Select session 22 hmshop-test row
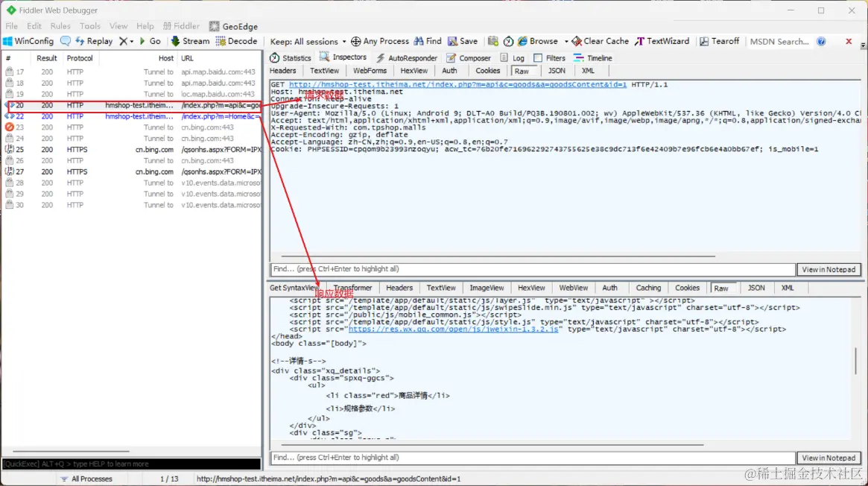Viewport: 868px width, 486px height. pyautogui.click(x=132, y=116)
